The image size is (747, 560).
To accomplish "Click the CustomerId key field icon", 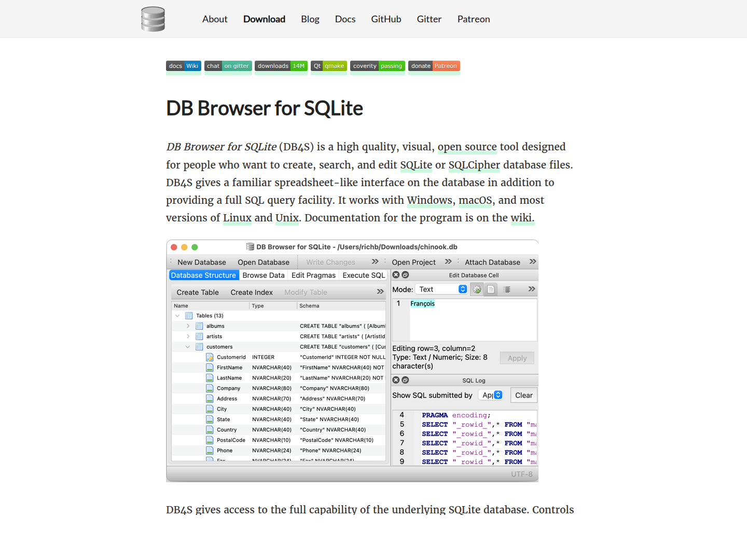I will [210, 357].
